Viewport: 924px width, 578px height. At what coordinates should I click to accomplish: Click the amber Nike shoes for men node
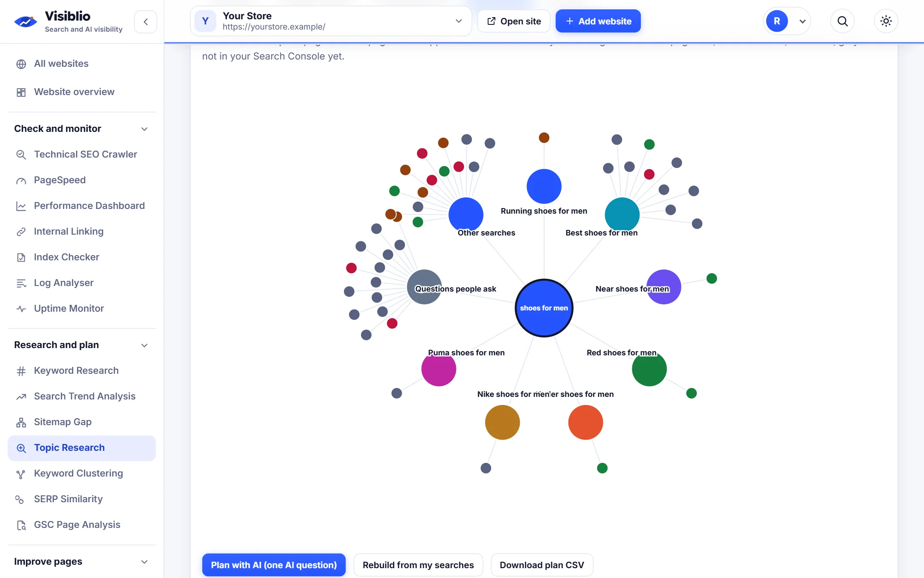(x=503, y=423)
